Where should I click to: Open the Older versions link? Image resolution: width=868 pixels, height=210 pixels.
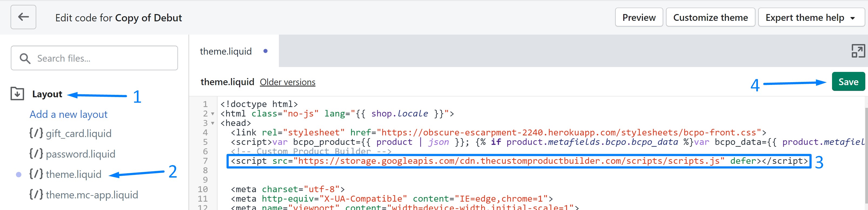coord(288,82)
